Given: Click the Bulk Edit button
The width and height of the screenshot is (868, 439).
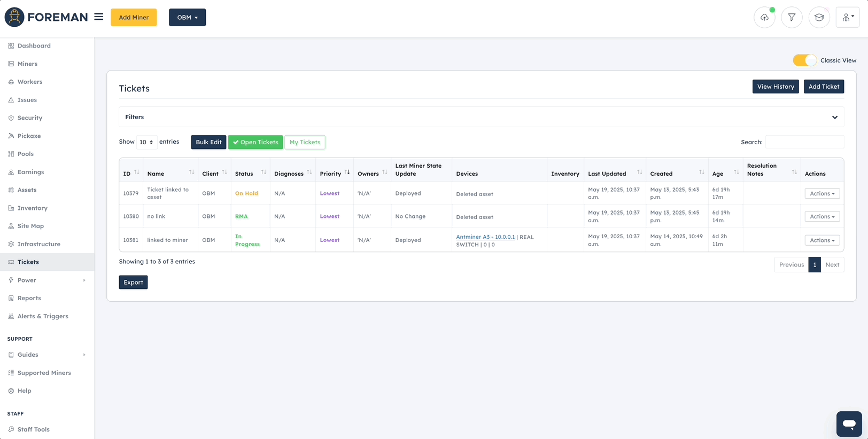Looking at the screenshot, I should pos(208,142).
